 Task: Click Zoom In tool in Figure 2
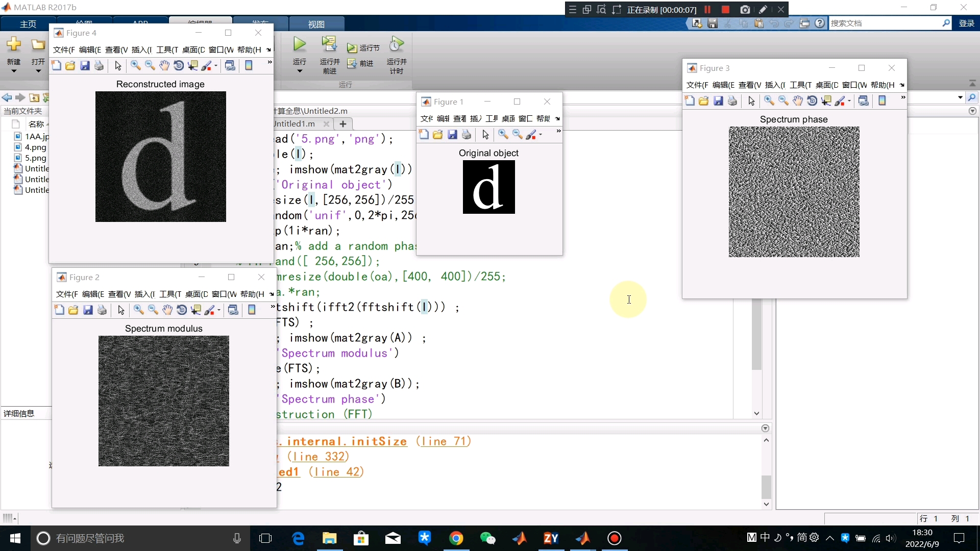click(138, 310)
